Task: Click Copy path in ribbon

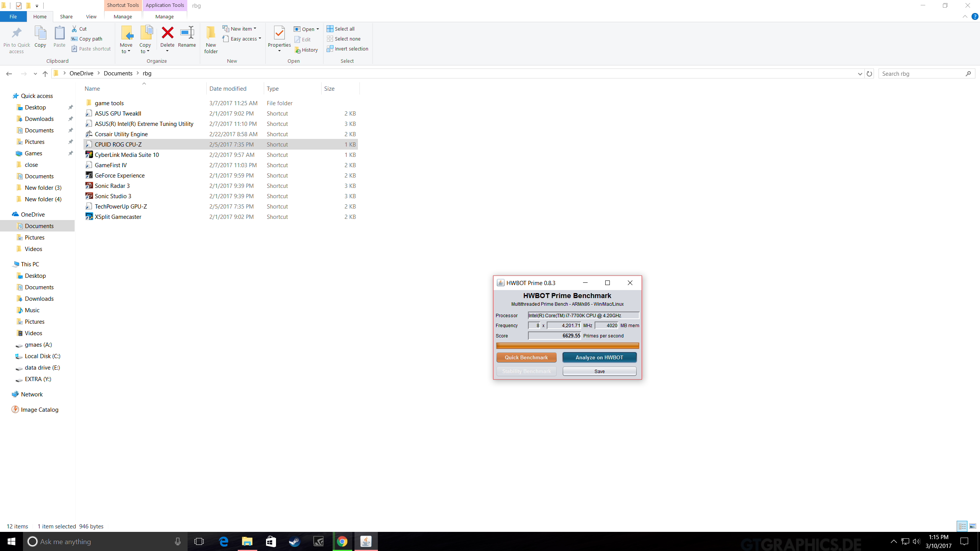Action: (87, 39)
